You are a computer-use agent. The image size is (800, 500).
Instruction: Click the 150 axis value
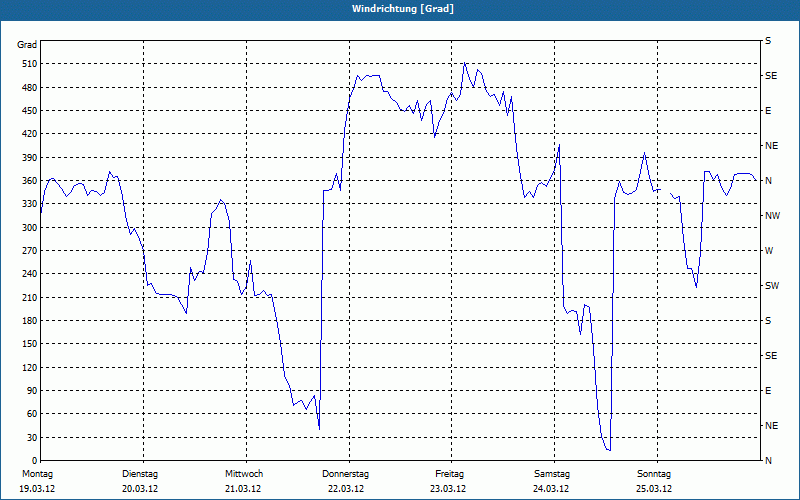30,344
